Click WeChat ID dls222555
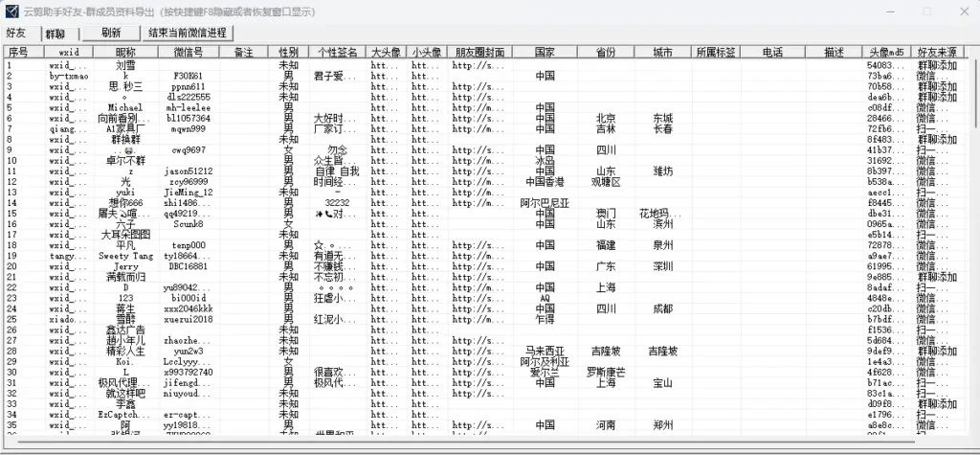Image resolution: width=980 pixels, height=455 pixels. pos(189,97)
